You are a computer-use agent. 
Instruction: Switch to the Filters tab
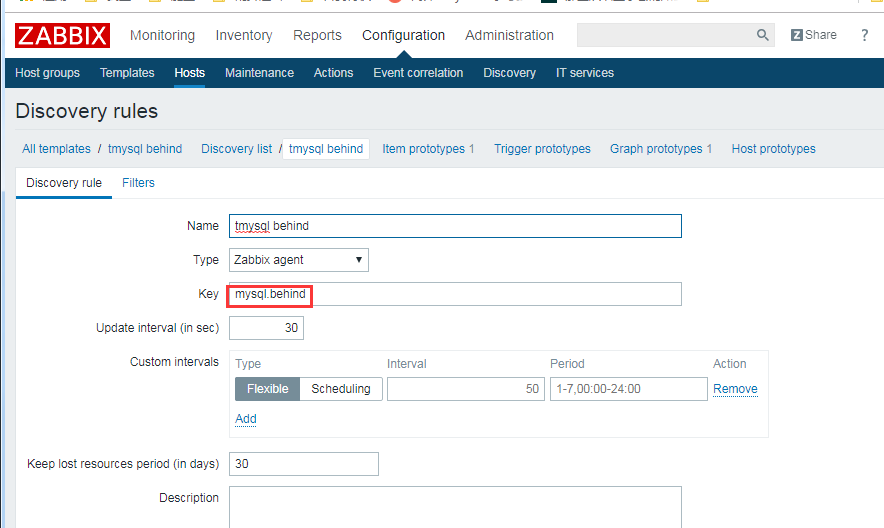pos(138,183)
